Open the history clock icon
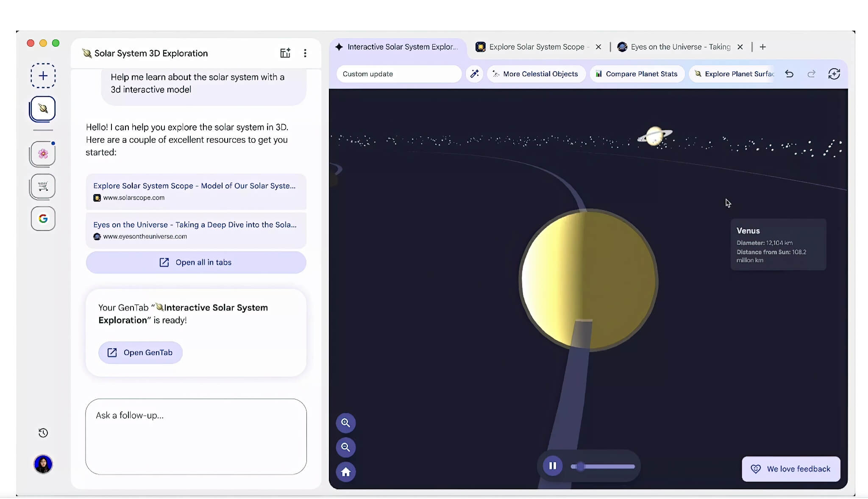The height and width of the screenshot is (499, 868). 43,433
